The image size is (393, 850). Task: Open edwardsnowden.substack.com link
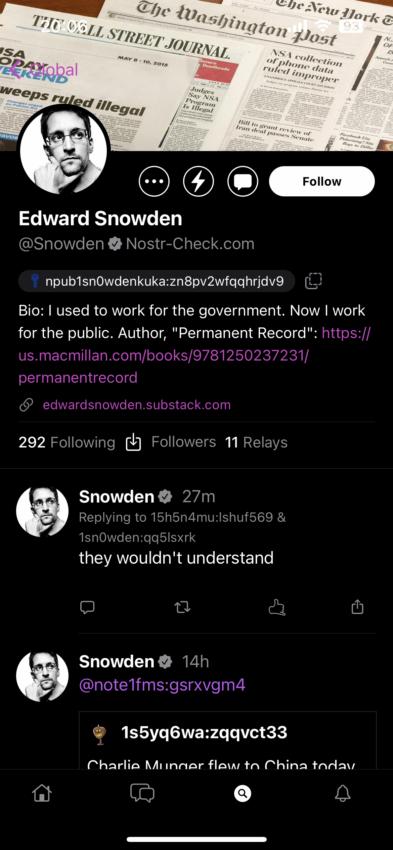pyautogui.click(x=137, y=405)
